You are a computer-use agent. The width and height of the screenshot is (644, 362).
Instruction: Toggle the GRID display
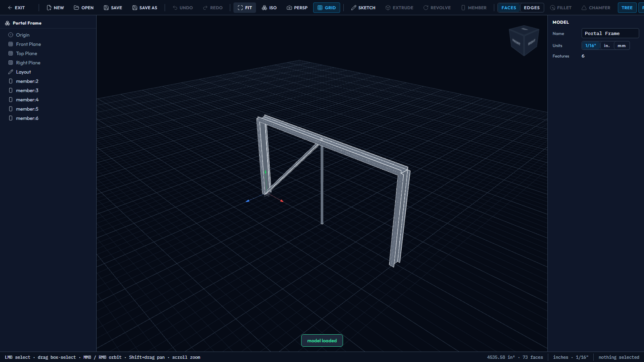pos(326,8)
